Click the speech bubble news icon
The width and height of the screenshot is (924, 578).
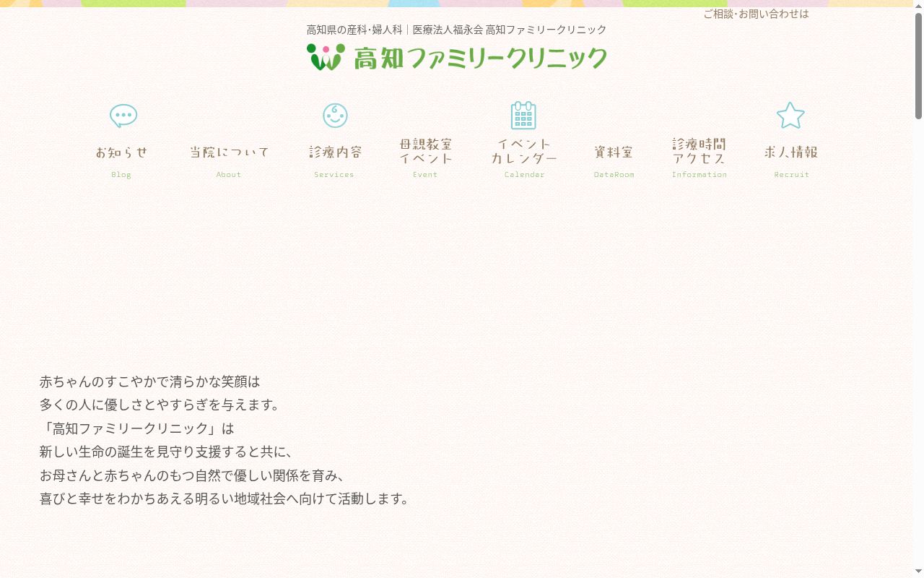pyautogui.click(x=123, y=116)
